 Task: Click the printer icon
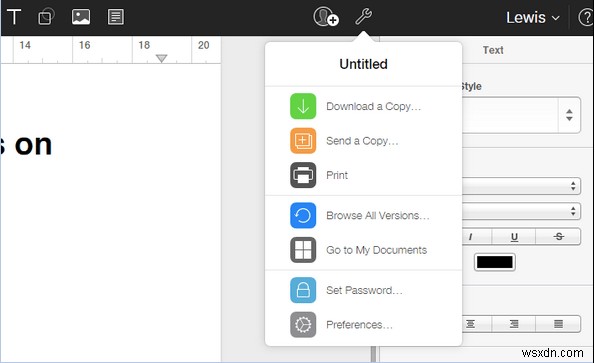[303, 175]
